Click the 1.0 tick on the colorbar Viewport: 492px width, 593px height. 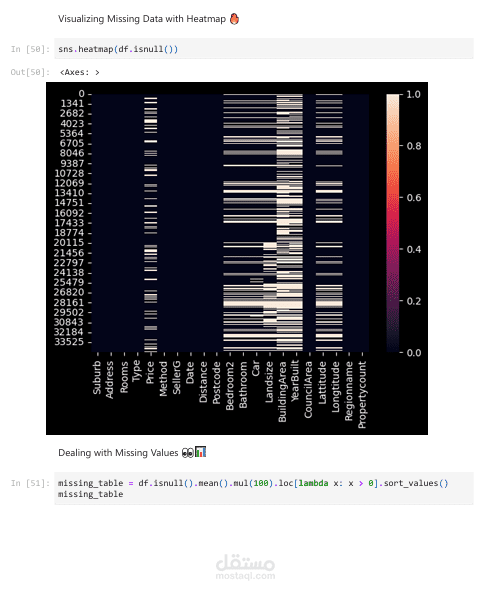[x=413, y=95]
